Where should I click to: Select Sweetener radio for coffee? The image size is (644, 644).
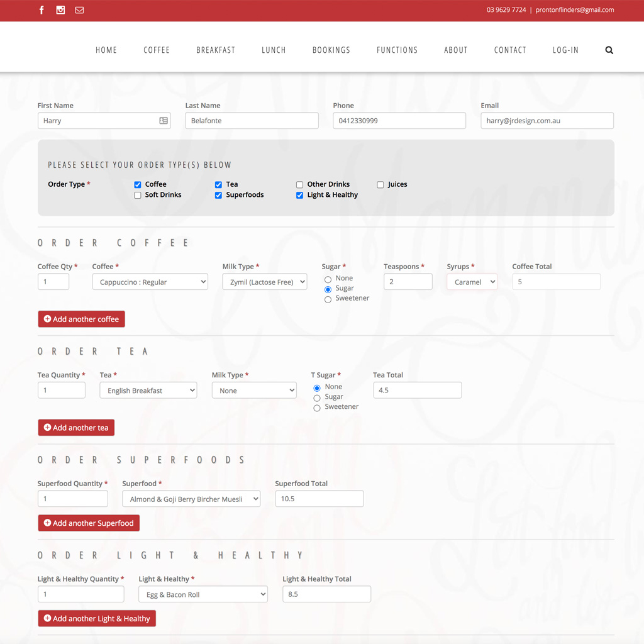point(328,299)
